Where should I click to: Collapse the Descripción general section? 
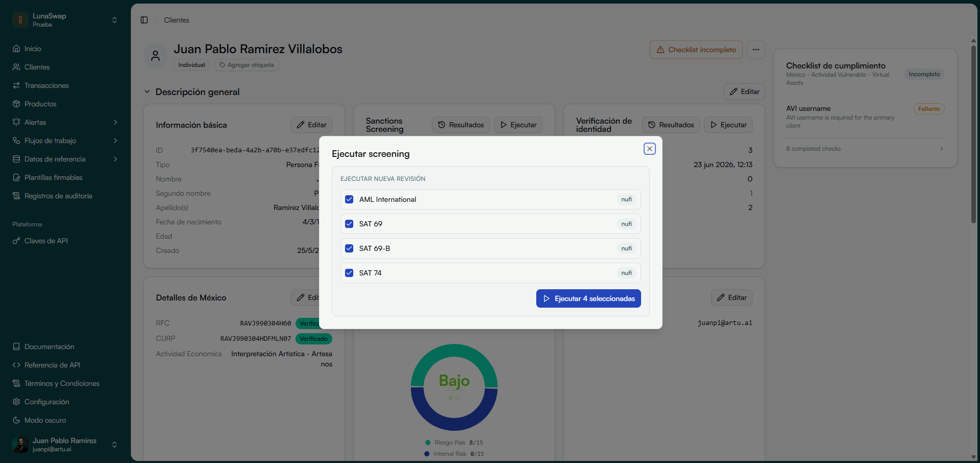coord(147,92)
